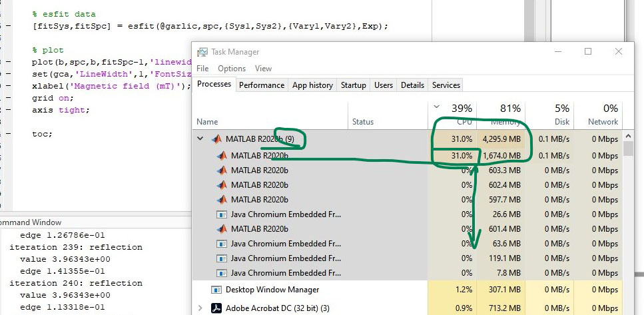
Task: Click the MATLAB icon of the 602.4 MB process
Action: coord(222,185)
